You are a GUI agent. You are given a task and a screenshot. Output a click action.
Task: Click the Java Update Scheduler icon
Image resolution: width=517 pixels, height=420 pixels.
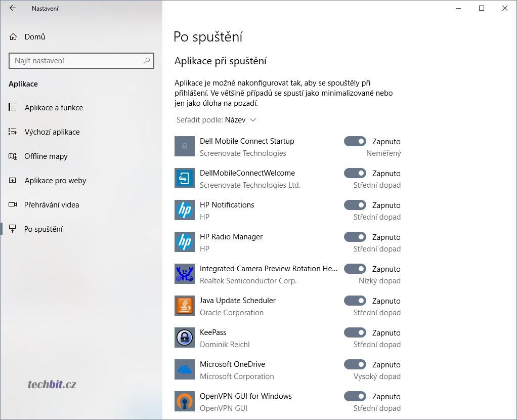point(184,306)
